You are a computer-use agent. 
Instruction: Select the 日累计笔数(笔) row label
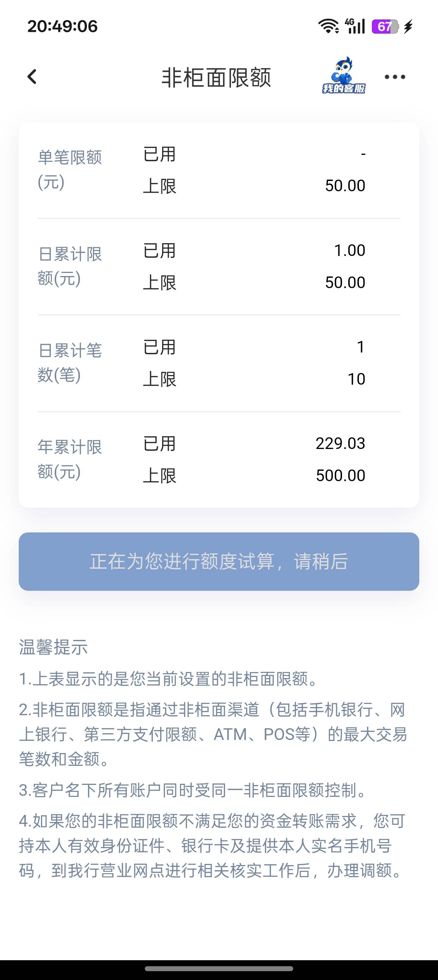click(70, 363)
